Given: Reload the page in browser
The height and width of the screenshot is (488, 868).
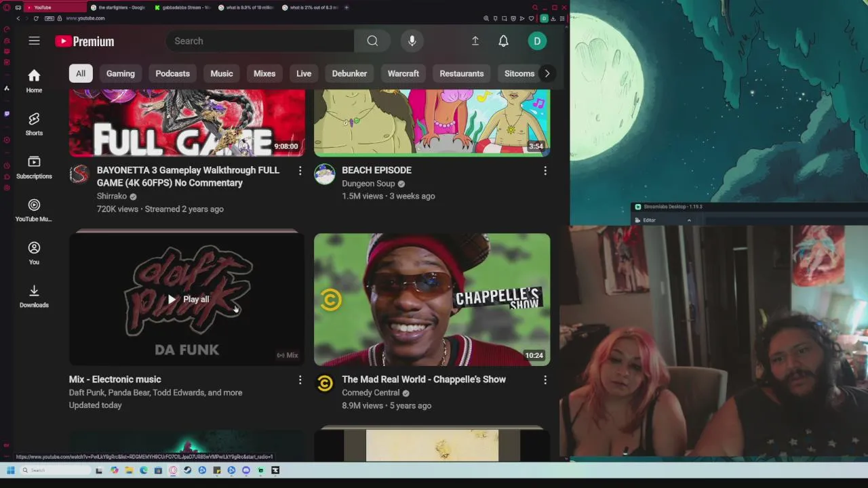Looking at the screenshot, I should click(x=36, y=18).
